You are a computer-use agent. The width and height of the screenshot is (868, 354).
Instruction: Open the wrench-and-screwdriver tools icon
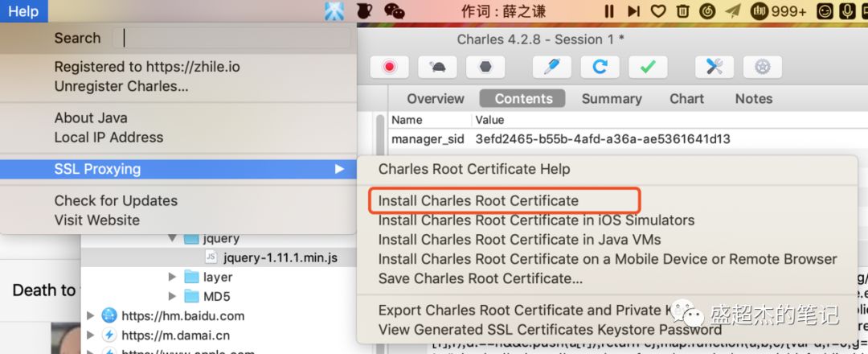714,67
